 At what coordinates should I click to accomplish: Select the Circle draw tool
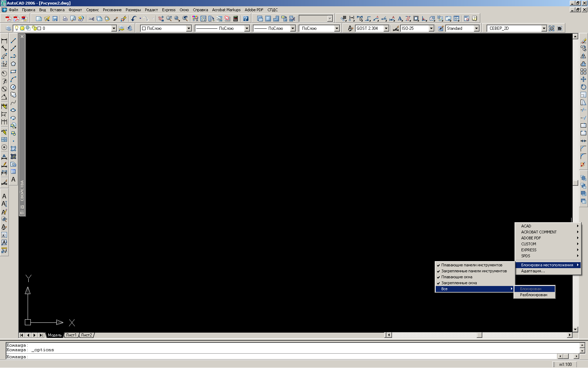pyautogui.click(x=13, y=87)
